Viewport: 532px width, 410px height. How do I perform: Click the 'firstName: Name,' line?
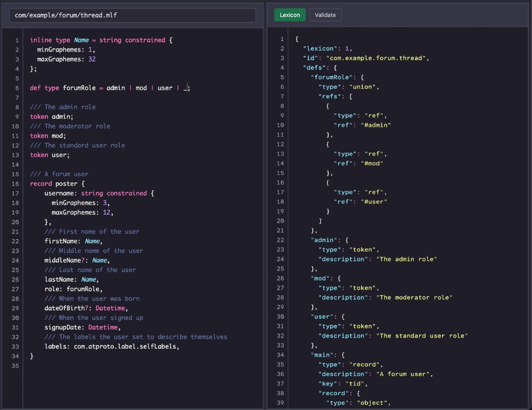click(73, 241)
